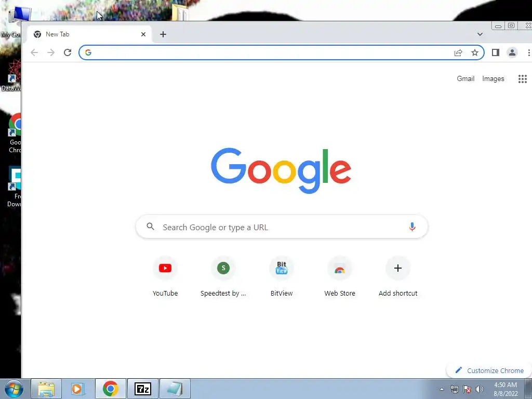Open the YouTube shortcut

coord(165,276)
